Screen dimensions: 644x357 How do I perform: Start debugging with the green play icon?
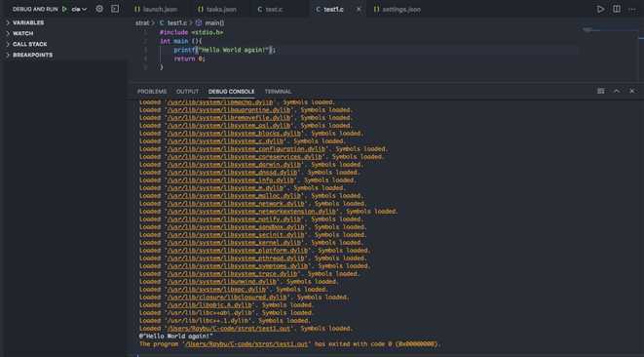(x=64, y=9)
